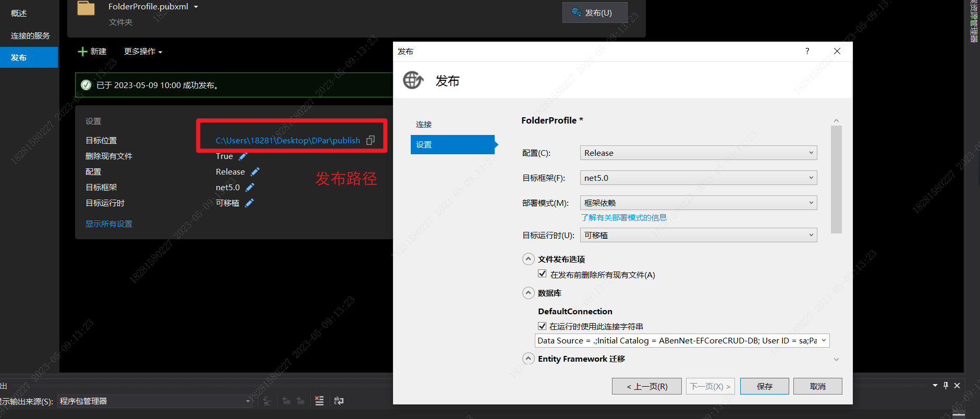The height and width of the screenshot is (419, 980).
Task: Edit the 删除现有文件 True setting
Action: click(243, 156)
